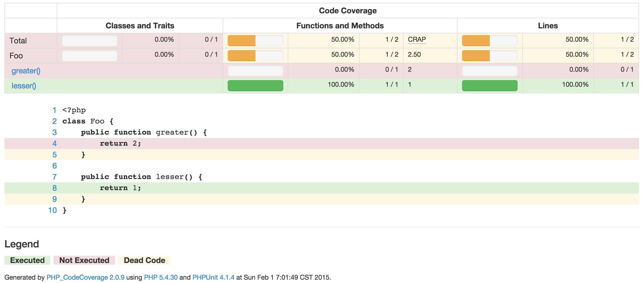Jump to source line 10 anchor
Image resolution: width=644 pixels, height=283 pixels.
pyautogui.click(x=53, y=210)
